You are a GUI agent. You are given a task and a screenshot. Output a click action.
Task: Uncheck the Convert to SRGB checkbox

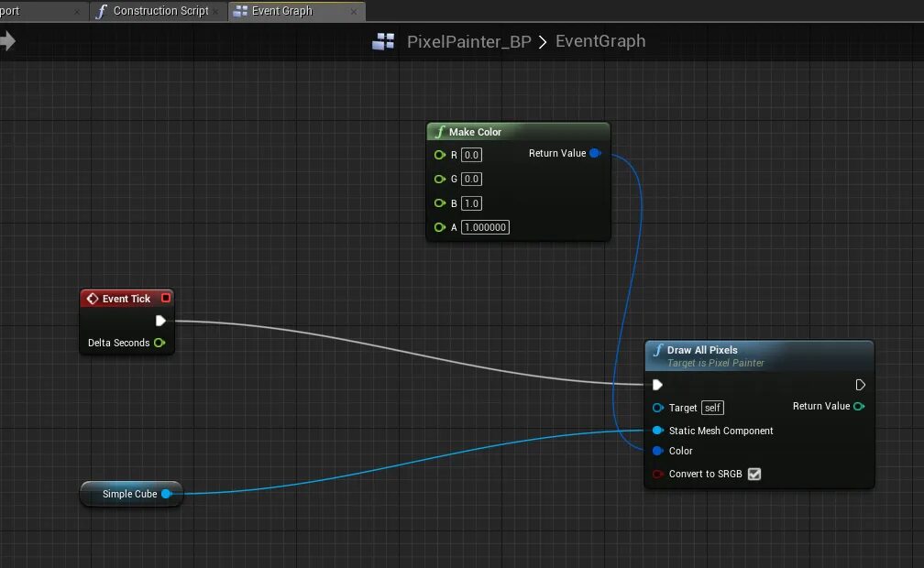pyautogui.click(x=754, y=474)
